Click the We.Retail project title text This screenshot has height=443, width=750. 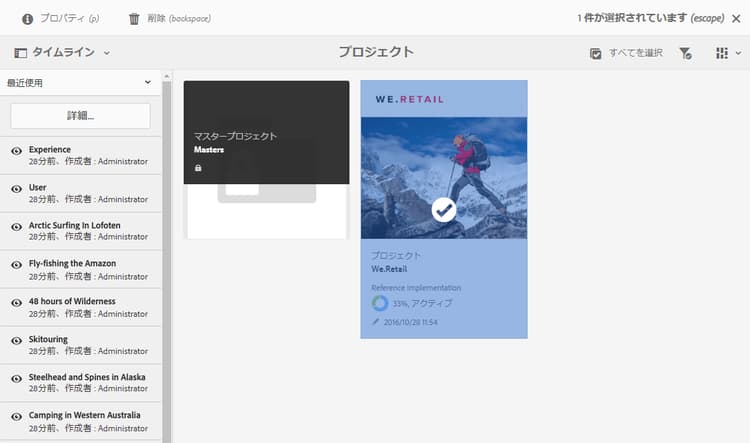pos(389,269)
